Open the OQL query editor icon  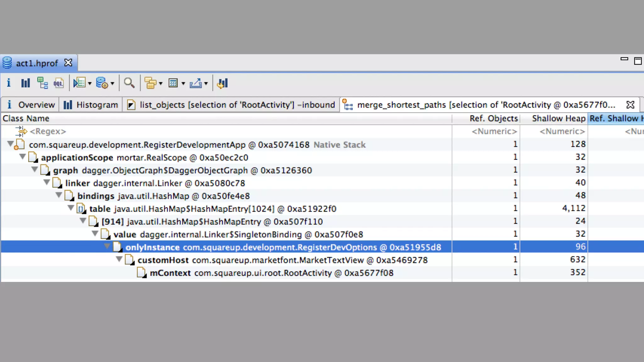(x=58, y=83)
